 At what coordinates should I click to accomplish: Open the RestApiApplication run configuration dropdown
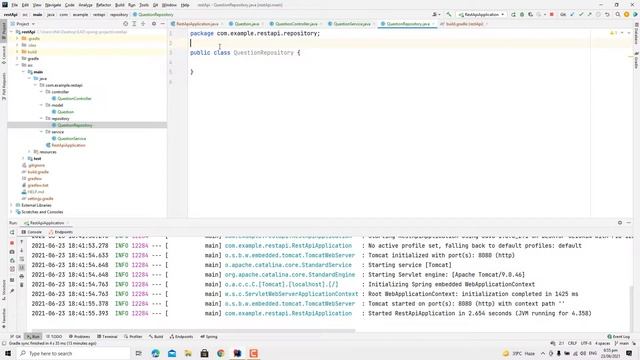(481, 15)
